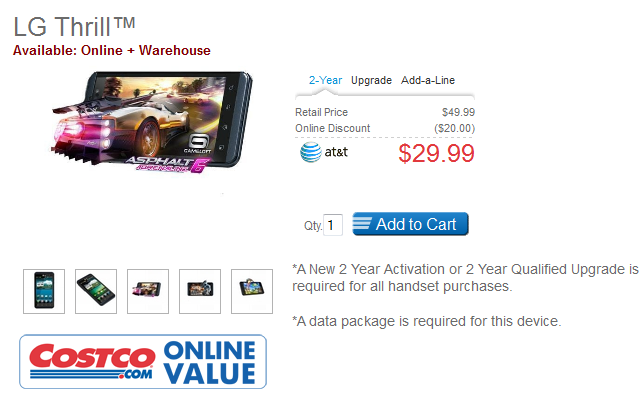This screenshot has height=407, width=644.
Task: Click the AT&T globe logo icon
Action: [x=310, y=152]
